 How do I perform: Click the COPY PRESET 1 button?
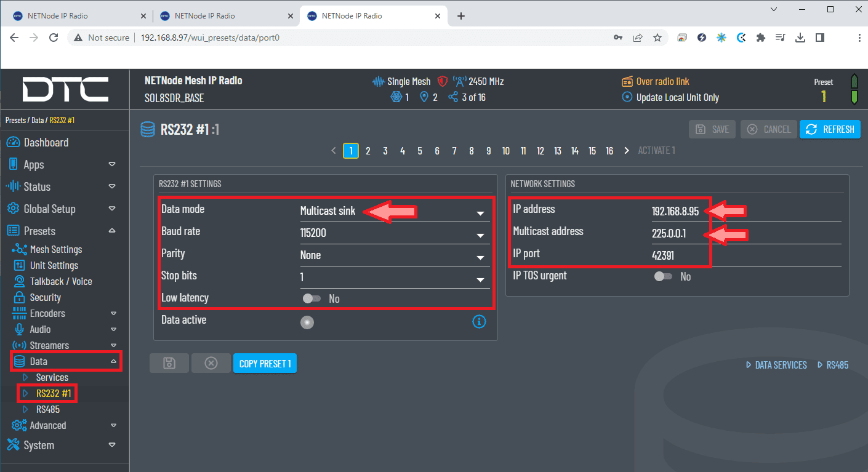click(265, 364)
